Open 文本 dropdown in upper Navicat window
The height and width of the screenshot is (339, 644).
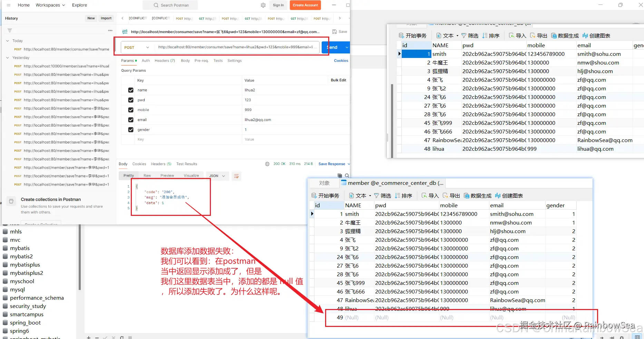coord(448,36)
